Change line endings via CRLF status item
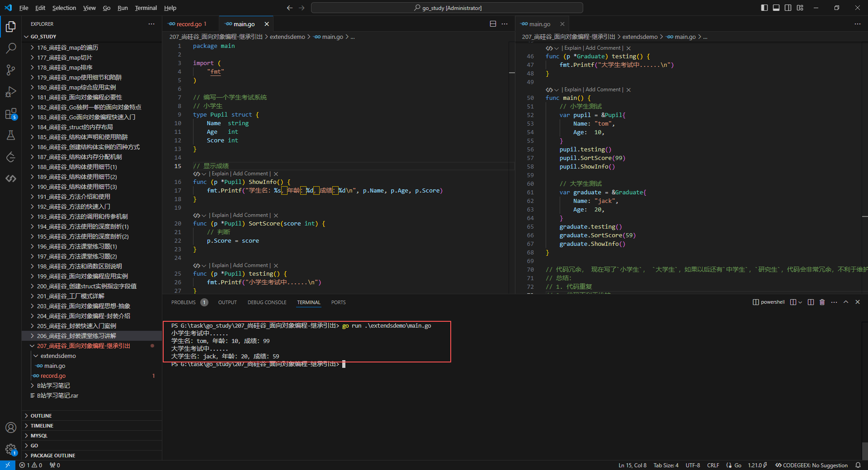 coord(713,465)
